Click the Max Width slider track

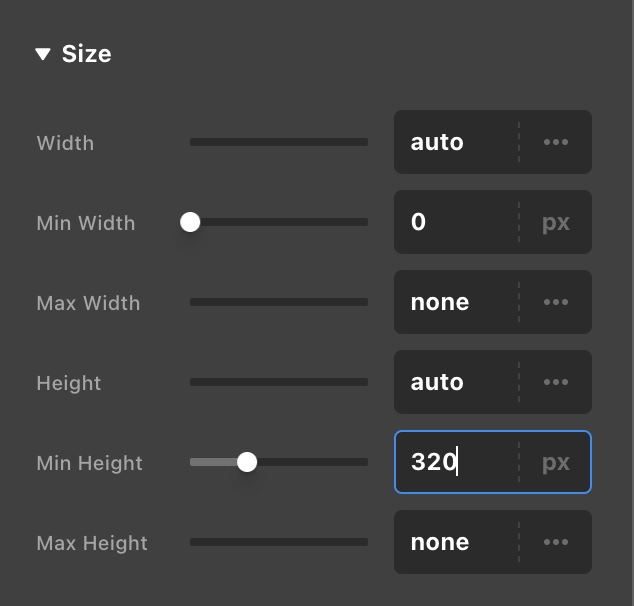(279, 302)
